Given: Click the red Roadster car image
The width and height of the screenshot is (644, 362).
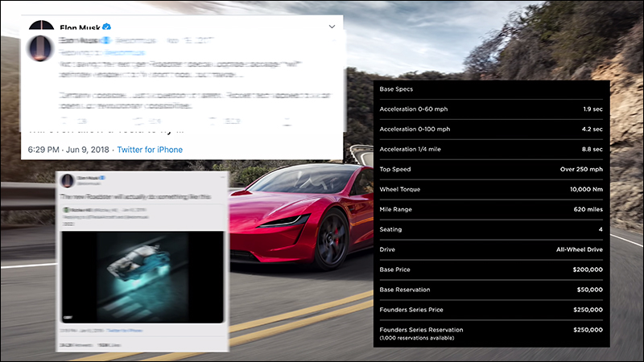Looking at the screenshot, I should tap(299, 216).
